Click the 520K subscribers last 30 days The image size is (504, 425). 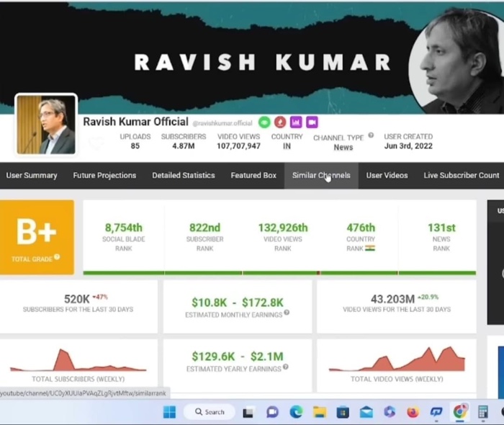pyautogui.click(x=77, y=299)
